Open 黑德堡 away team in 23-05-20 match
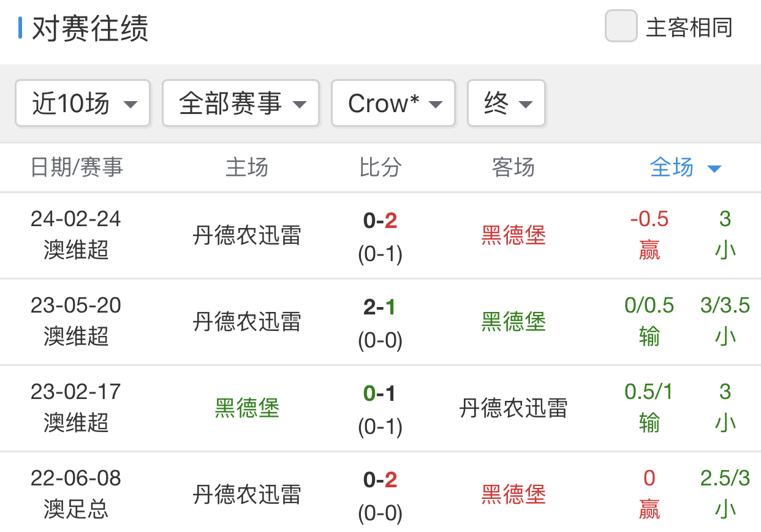 (513, 322)
